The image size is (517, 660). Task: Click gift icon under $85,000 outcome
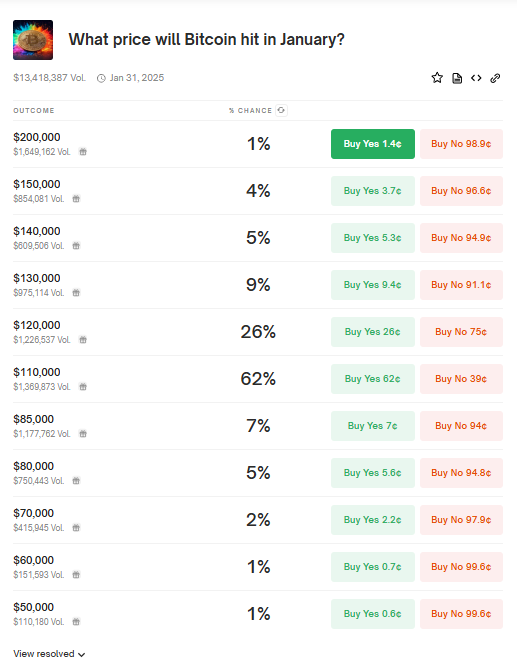coord(83,434)
